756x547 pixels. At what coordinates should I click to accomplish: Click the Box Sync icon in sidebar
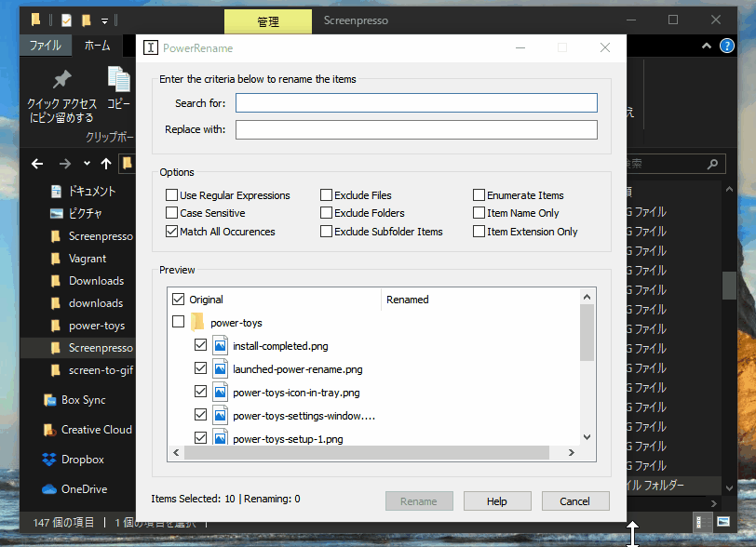point(50,400)
